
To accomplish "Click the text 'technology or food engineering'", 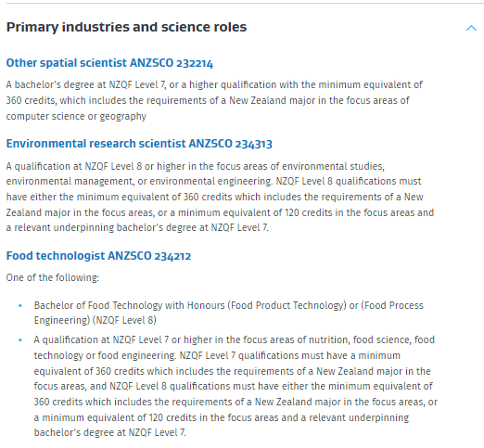I will click(x=104, y=355).
